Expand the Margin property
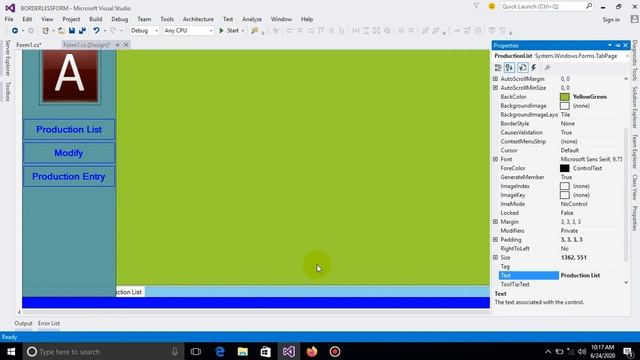640x360 pixels. (496, 222)
